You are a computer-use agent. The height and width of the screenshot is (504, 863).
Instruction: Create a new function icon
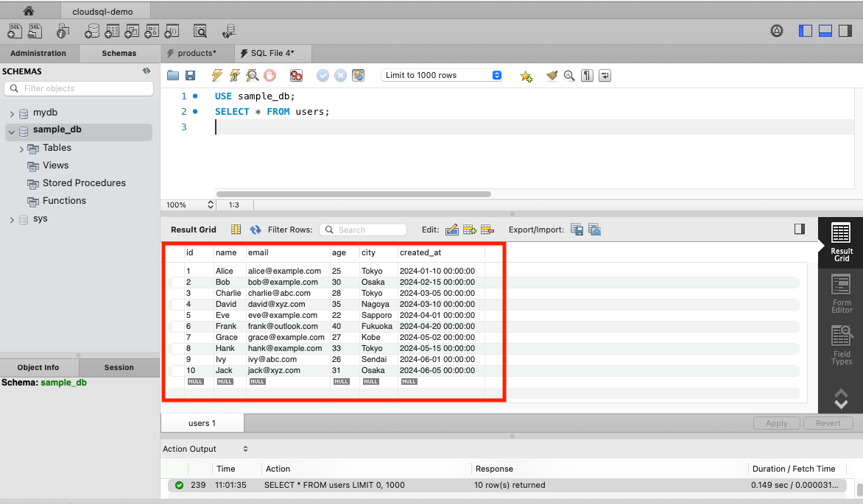point(172,32)
